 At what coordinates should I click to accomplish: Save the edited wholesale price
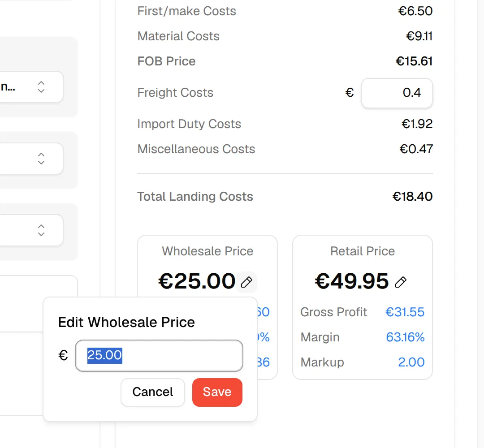click(x=217, y=392)
